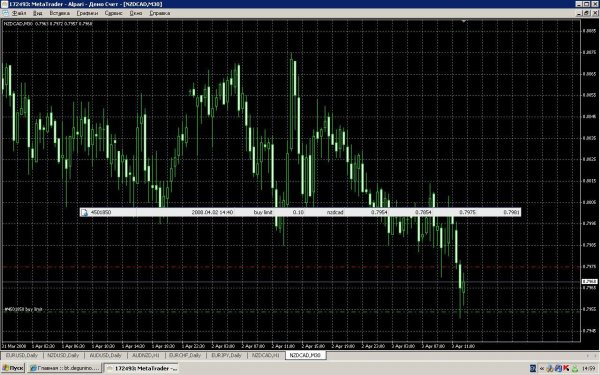Click the 0.7975 value in the order row
600x375 pixels.
pos(467,212)
